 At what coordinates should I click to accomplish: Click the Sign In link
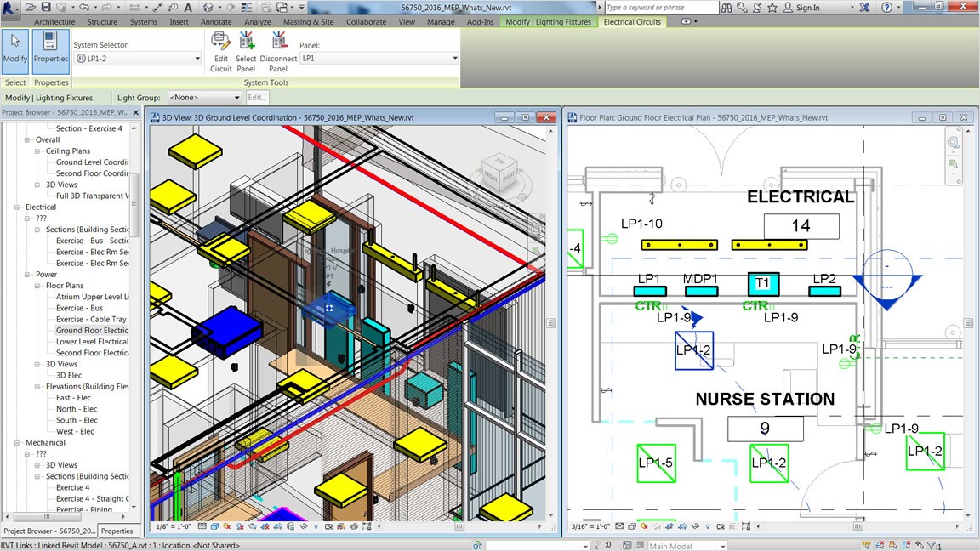[807, 8]
